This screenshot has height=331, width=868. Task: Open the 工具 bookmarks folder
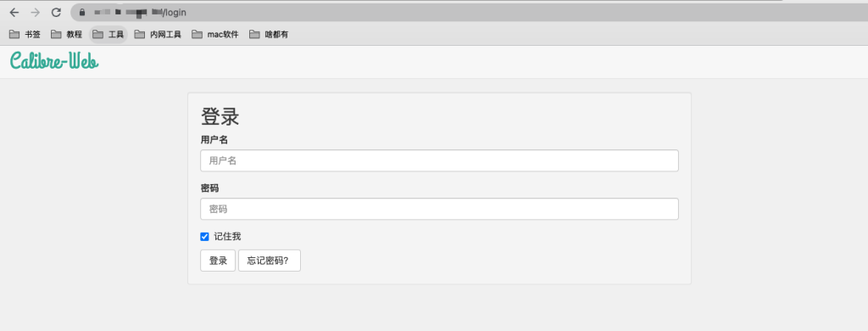pos(108,35)
